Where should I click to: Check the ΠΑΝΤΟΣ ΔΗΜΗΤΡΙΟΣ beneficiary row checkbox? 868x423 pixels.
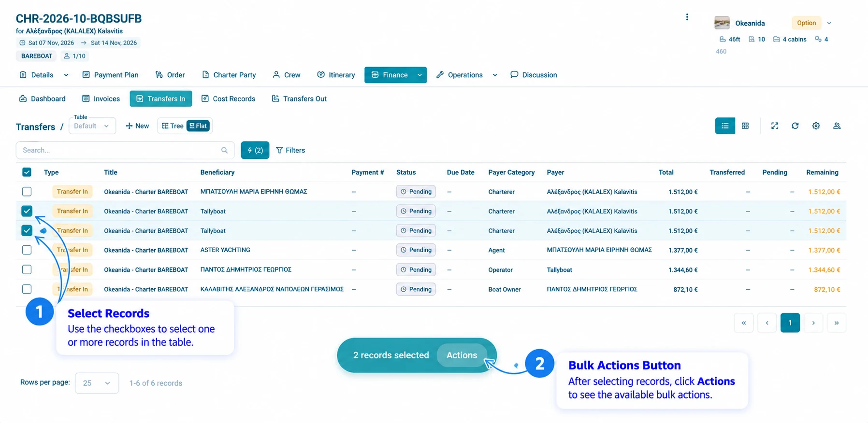(27, 269)
